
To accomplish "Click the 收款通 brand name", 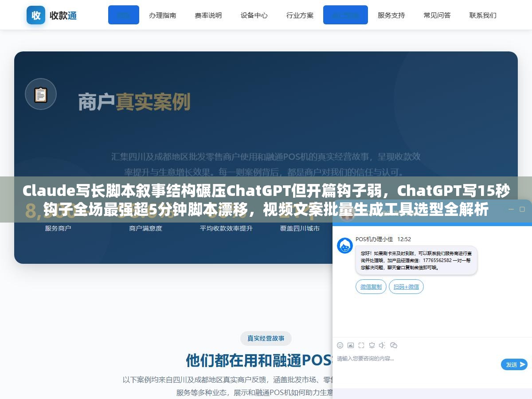I will point(63,16).
